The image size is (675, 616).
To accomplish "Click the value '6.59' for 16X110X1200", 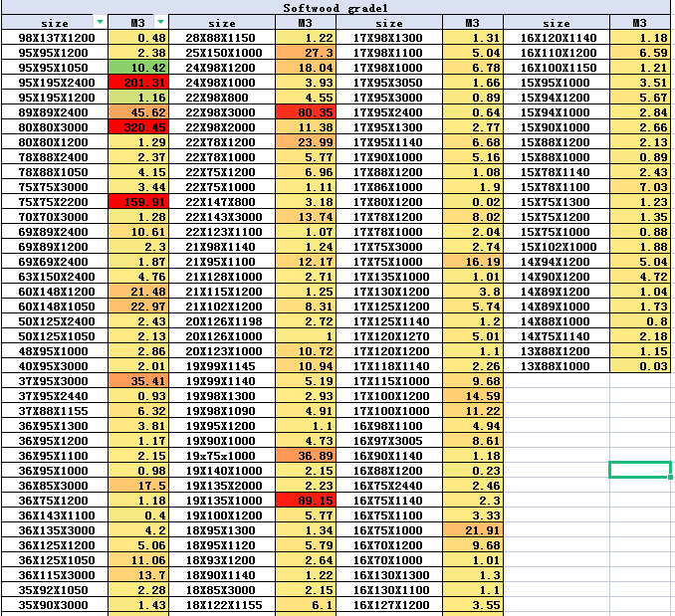I will point(640,53).
